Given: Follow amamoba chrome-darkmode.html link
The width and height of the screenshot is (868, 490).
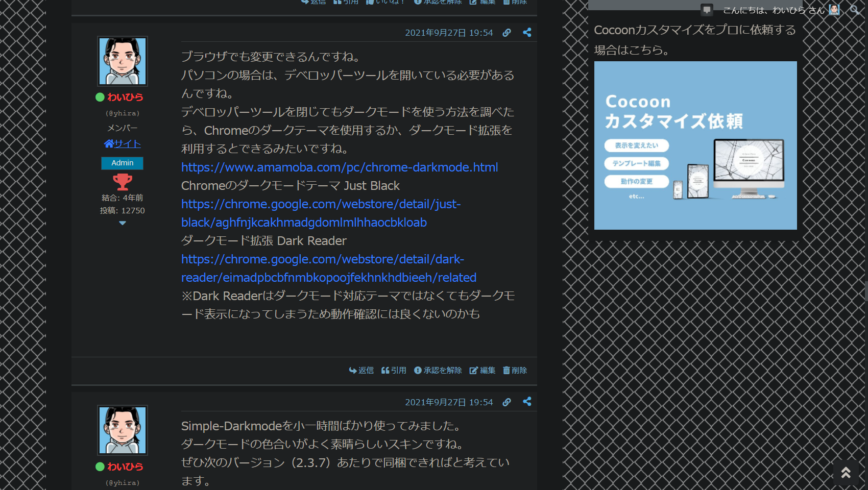Looking at the screenshot, I should 340,167.
